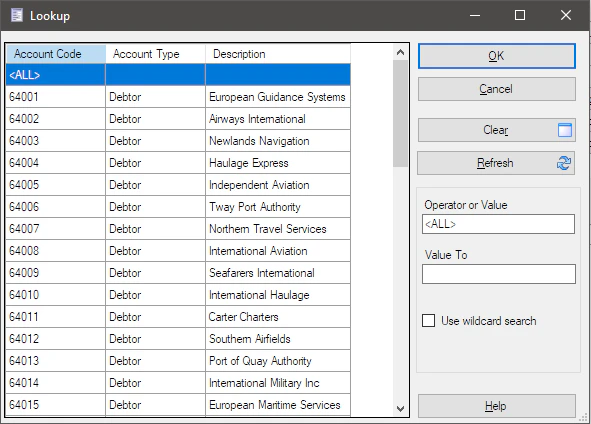Click the Value To input field
This screenshot has height=424, width=591.
499,274
